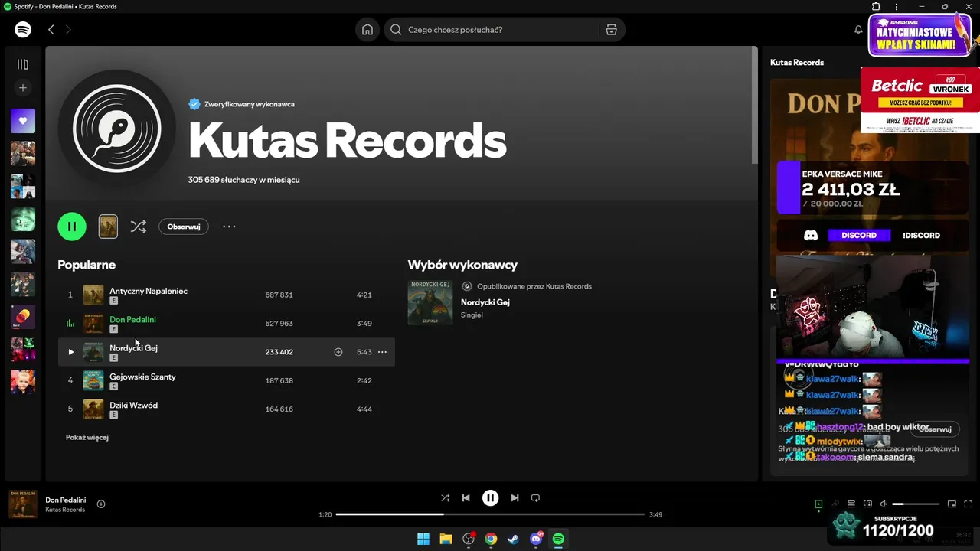
Task: Pause artist playback with the green button
Action: click(72, 227)
